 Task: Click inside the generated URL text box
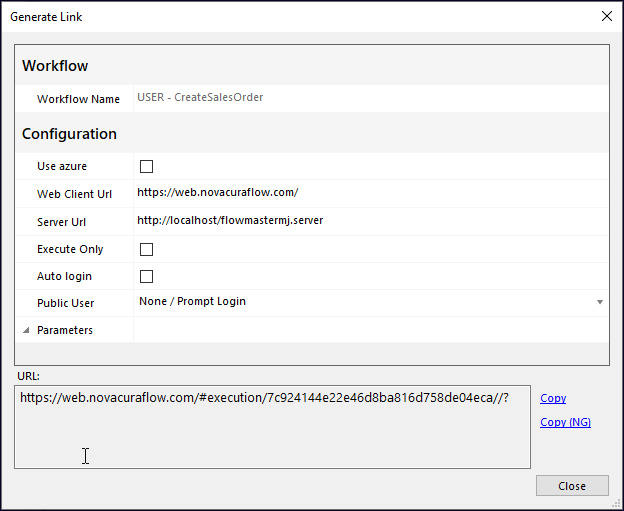pos(272,427)
